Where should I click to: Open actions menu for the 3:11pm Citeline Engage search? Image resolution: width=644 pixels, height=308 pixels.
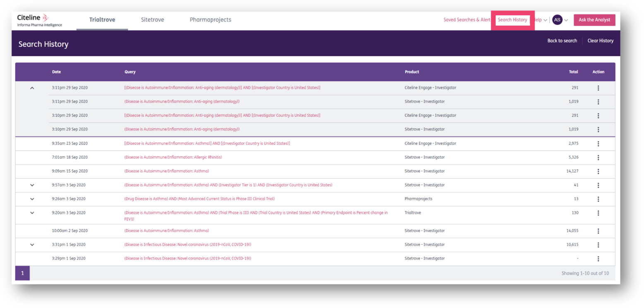(x=598, y=87)
